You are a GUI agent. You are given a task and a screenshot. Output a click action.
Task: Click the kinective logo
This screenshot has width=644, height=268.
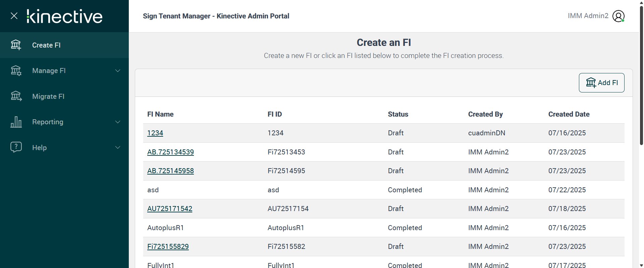(64, 16)
